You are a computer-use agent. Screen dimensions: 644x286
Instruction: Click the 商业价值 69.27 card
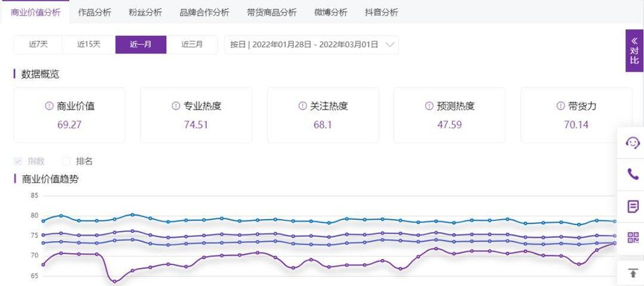(70, 115)
